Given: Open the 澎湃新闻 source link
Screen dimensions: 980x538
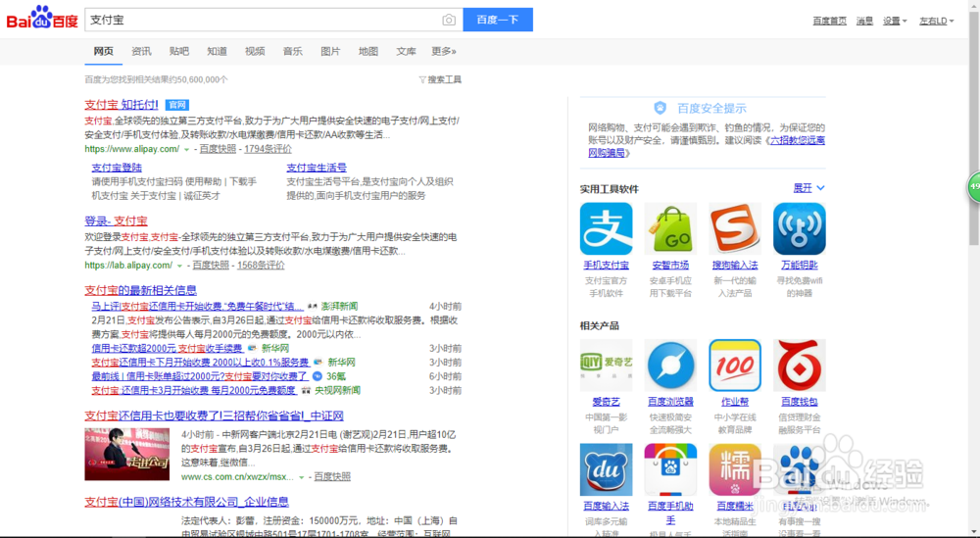Looking at the screenshot, I should [339, 307].
